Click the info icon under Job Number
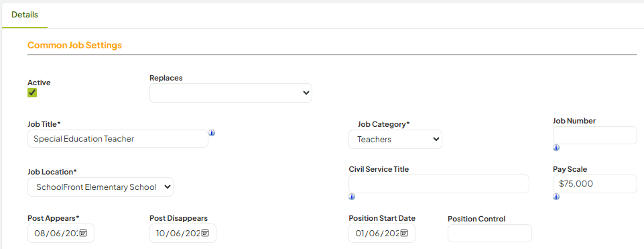This screenshot has height=249, width=644. [556, 148]
